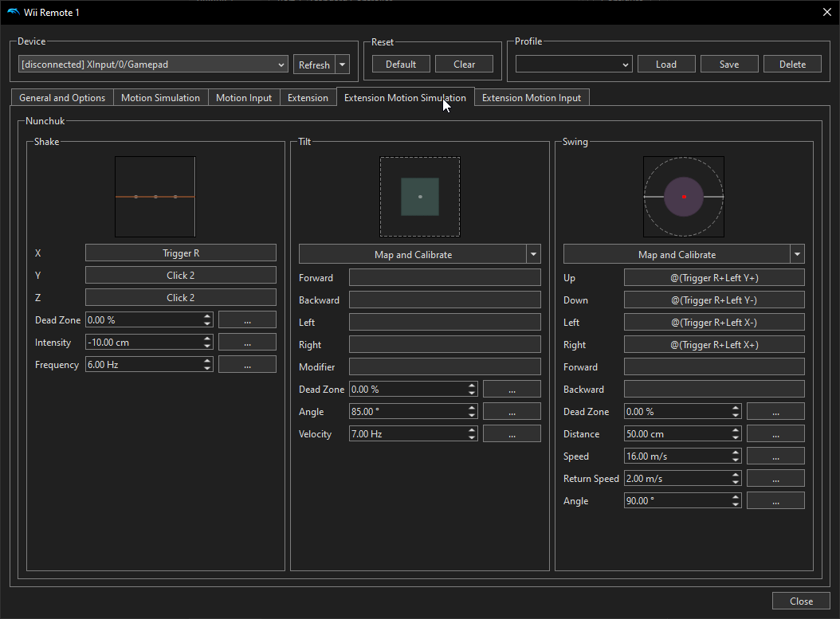Load the selected profile
This screenshot has height=619, width=840.
(666, 65)
